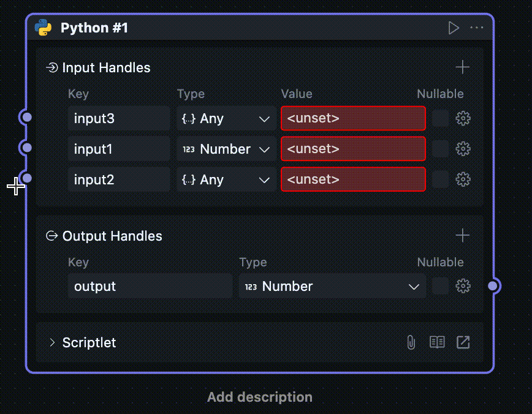The height and width of the screenshot is (414, 532).
Task: Run the Python #1 node
Action: click(453, 28)
